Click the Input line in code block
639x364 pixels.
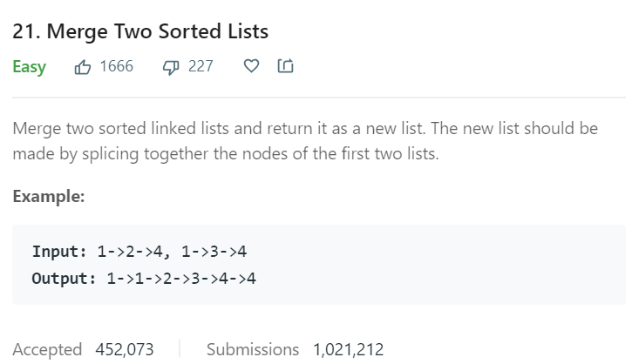coord(139,252)
